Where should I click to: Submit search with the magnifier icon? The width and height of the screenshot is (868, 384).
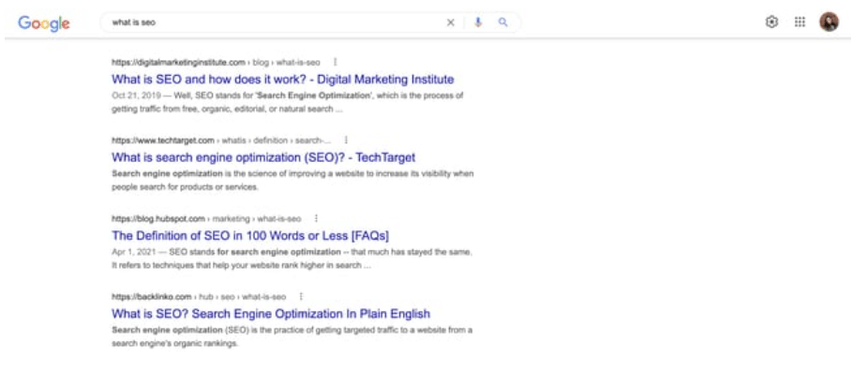pos(502,22)
